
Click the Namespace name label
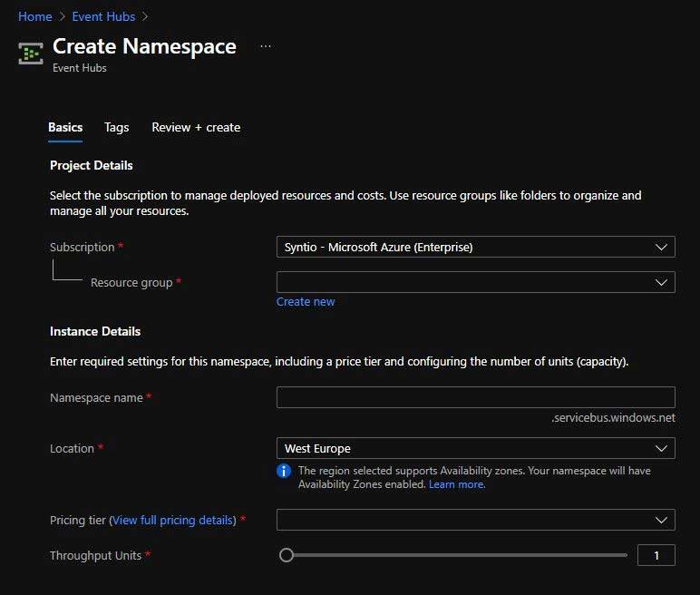click(96, 397)
